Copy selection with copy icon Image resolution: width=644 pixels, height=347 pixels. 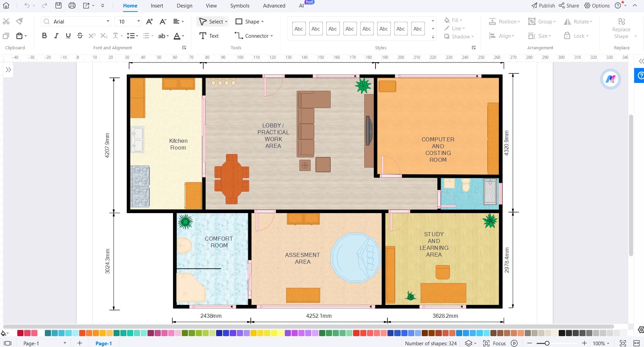coord(6,36)
